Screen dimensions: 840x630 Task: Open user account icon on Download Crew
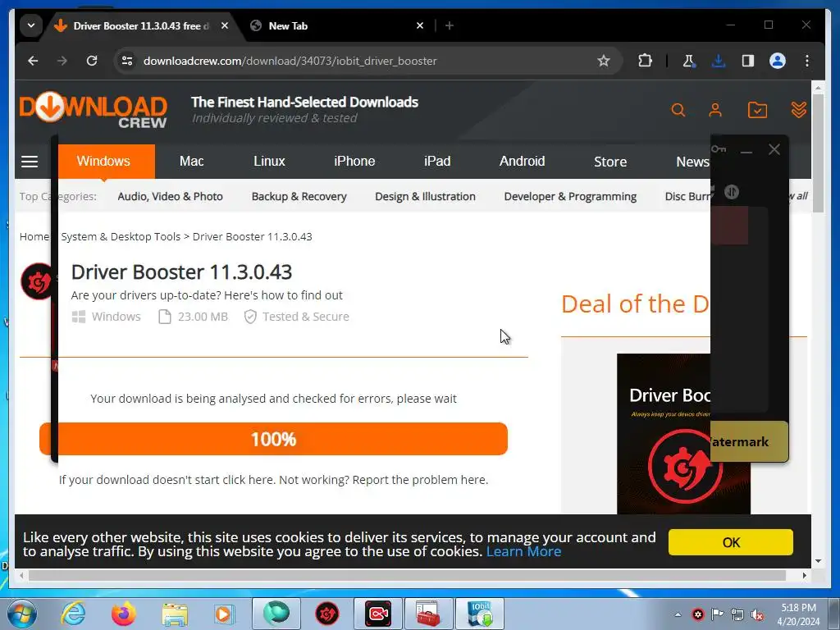coord(715,111)
